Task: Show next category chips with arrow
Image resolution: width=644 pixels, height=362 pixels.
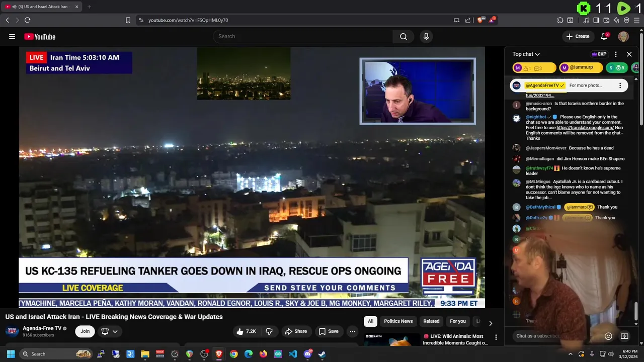Action: coord(491,323)
